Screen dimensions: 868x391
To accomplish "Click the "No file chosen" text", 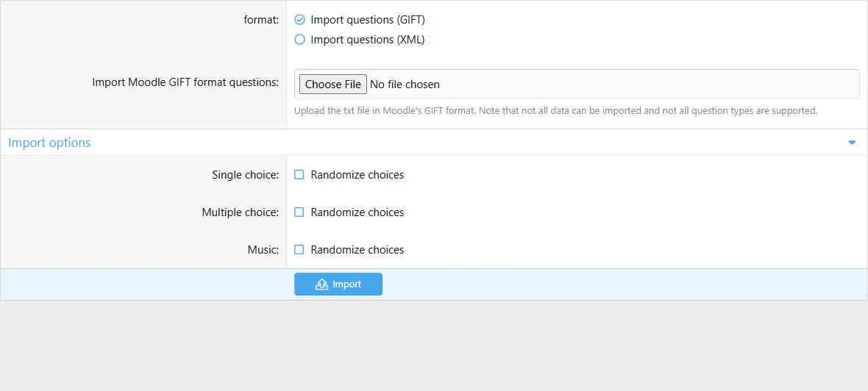I will pos(405,85).
